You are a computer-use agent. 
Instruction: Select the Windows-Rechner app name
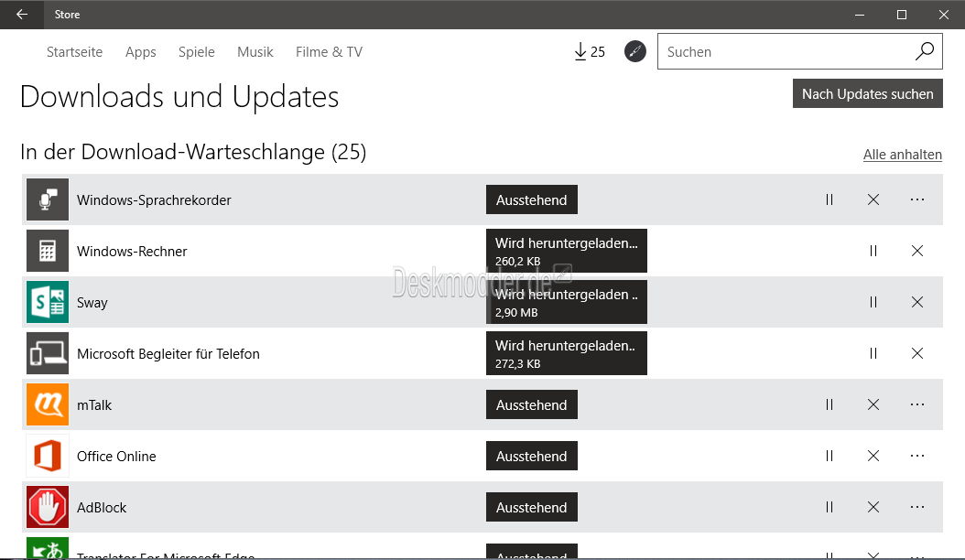(x=132, y=251)
